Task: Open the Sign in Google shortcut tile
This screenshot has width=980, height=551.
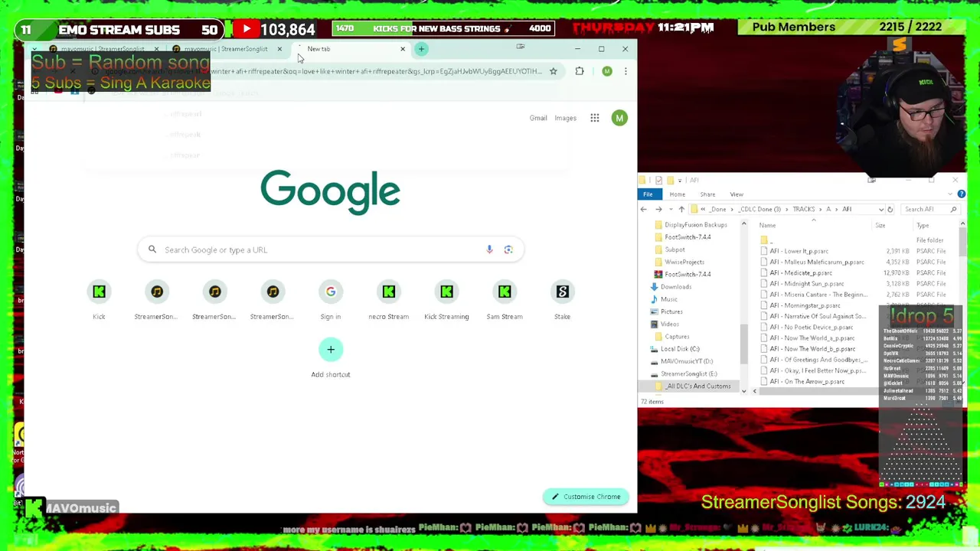Action: (x=331, y=299)
